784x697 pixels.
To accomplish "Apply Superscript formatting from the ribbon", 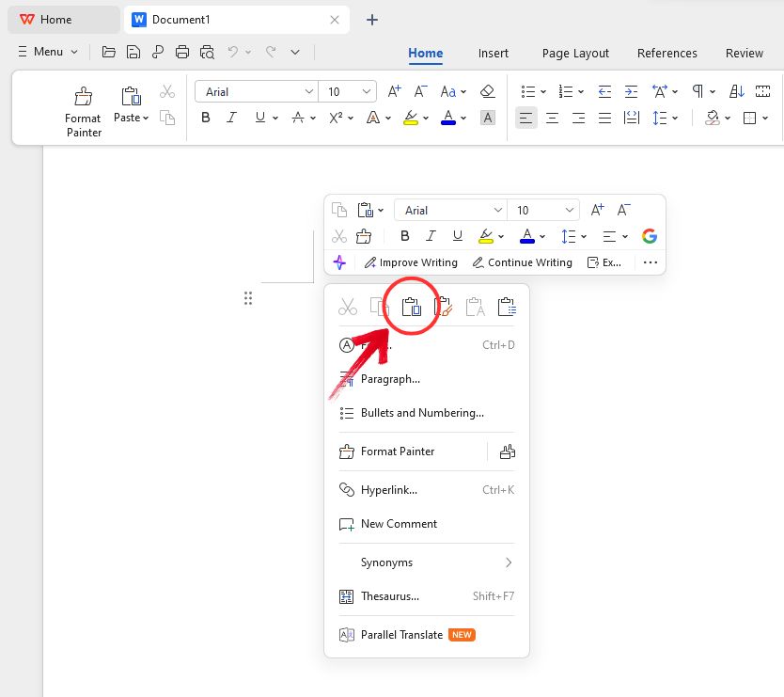I will [x=337, y=117].
